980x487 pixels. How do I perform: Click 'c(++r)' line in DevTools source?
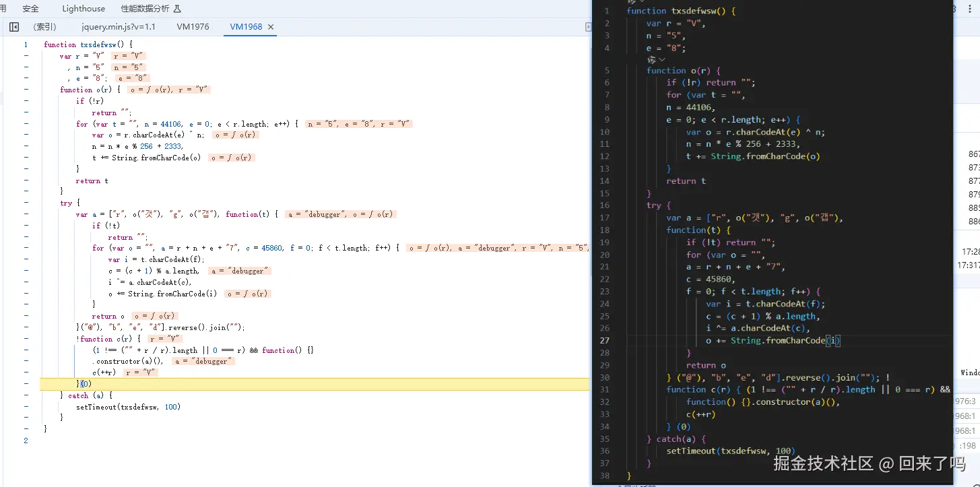pos(104,372)
